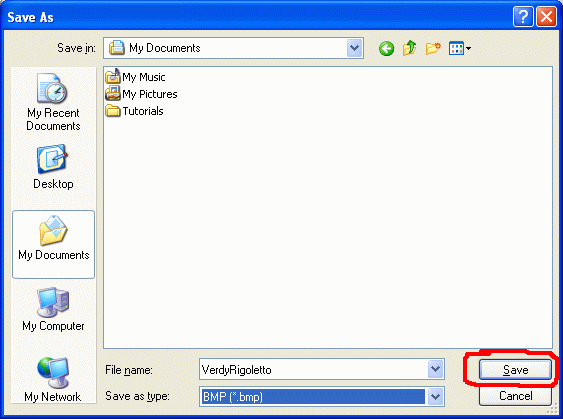Create a new folder

433,48
